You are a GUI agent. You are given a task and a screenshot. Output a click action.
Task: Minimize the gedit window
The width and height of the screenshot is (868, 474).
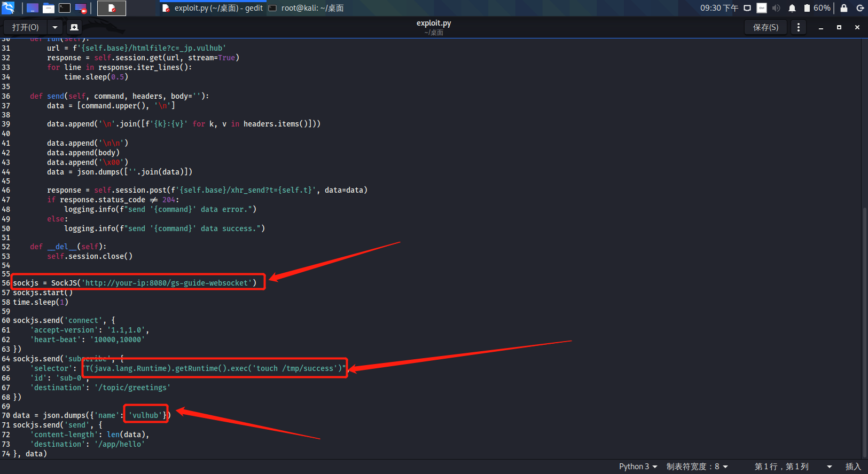click(821, 27)
